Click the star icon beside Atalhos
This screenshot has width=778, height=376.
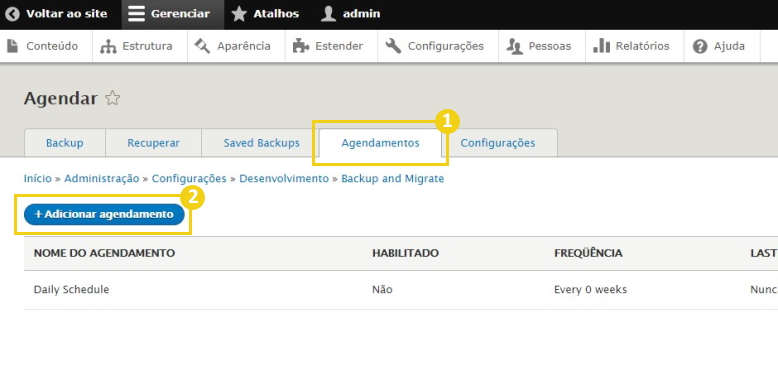[x=239, y=14]
